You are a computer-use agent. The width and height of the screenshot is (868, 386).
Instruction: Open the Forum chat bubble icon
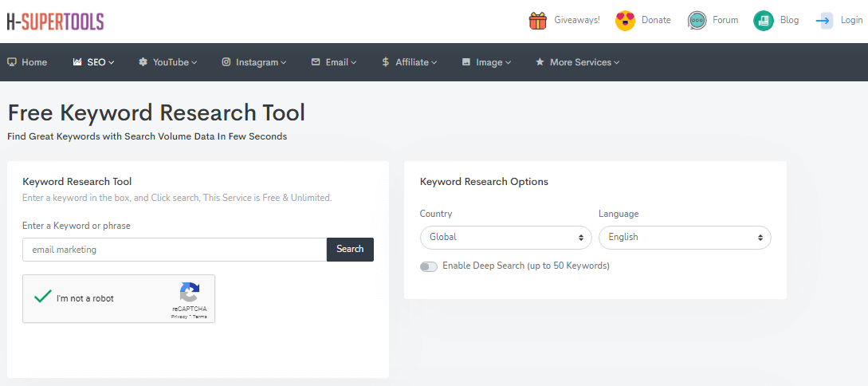click(697, 21)
